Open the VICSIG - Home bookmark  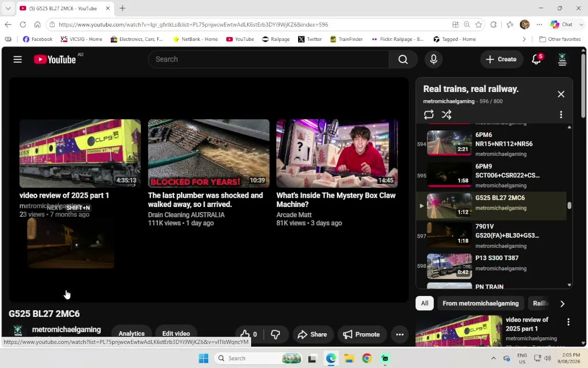81,39
